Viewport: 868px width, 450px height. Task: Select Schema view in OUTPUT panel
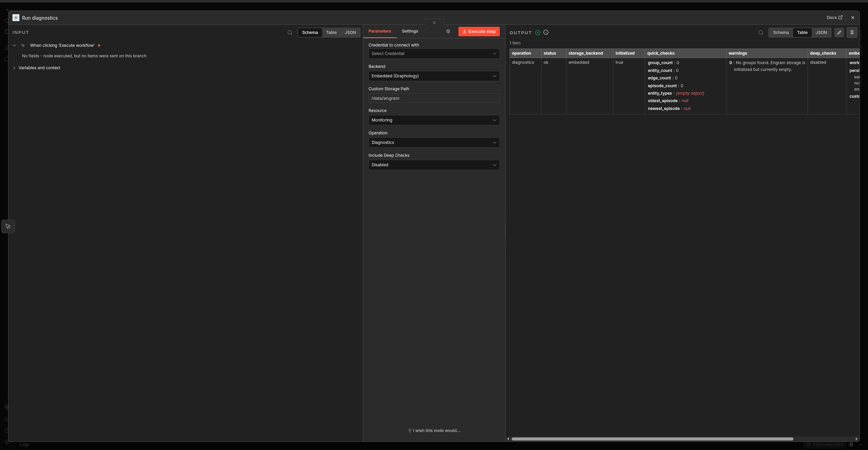[x=781, y=33]
